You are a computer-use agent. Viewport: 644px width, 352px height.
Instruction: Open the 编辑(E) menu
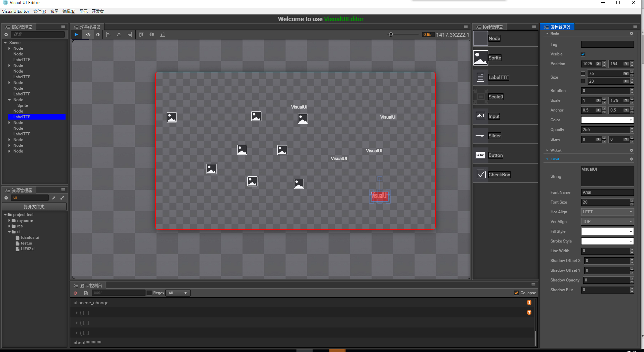pyautogui.click(x=69, y=11)
